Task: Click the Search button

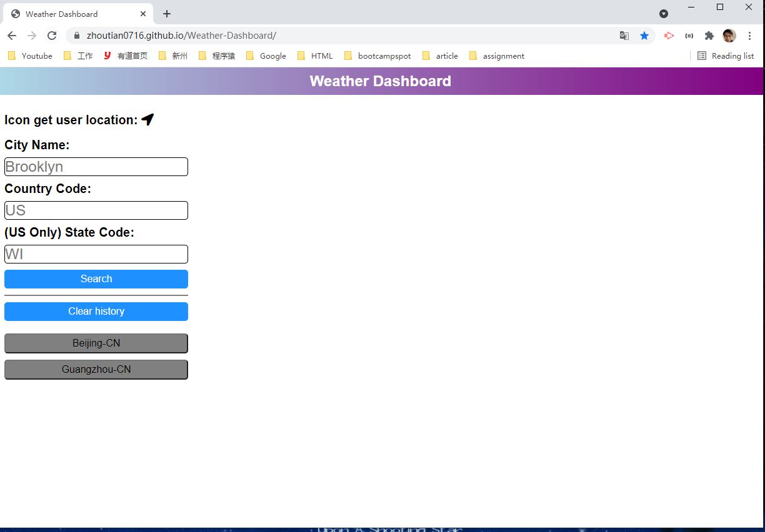Action: (96, 279)
